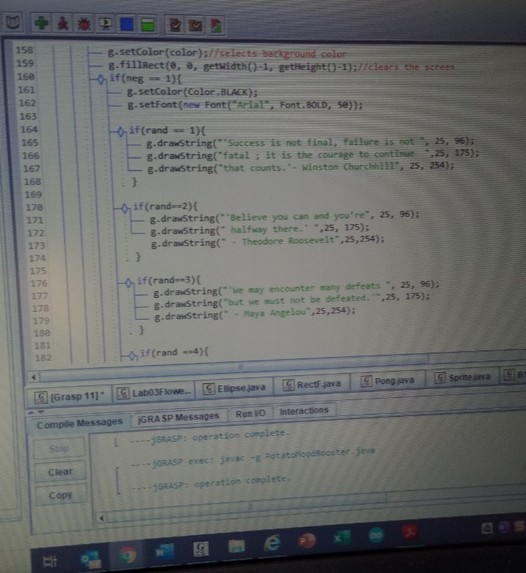Open the jGRASP Messages tab
The width and height of the screenshot is (526, 573).
click(x=178, y=418)
